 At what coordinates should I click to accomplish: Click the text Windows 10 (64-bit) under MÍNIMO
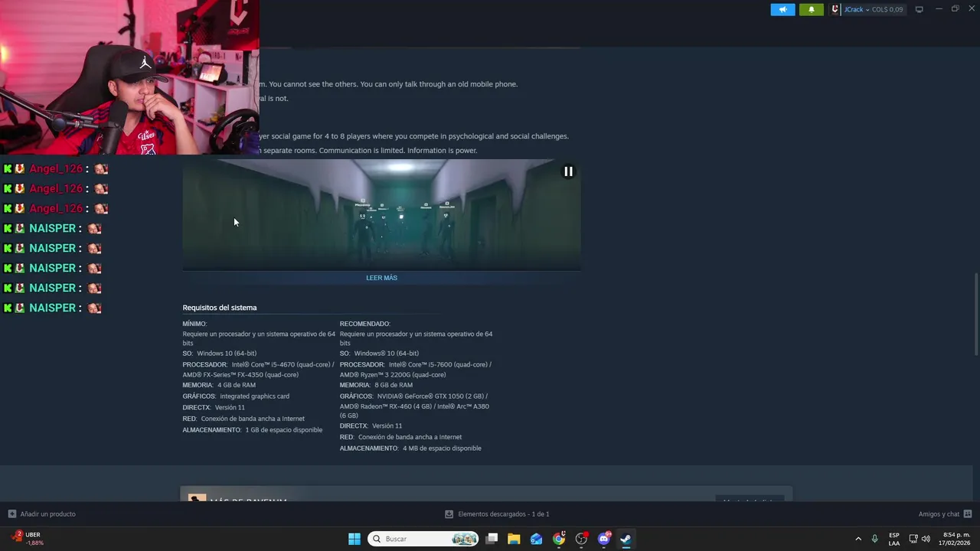click(227, 354)
